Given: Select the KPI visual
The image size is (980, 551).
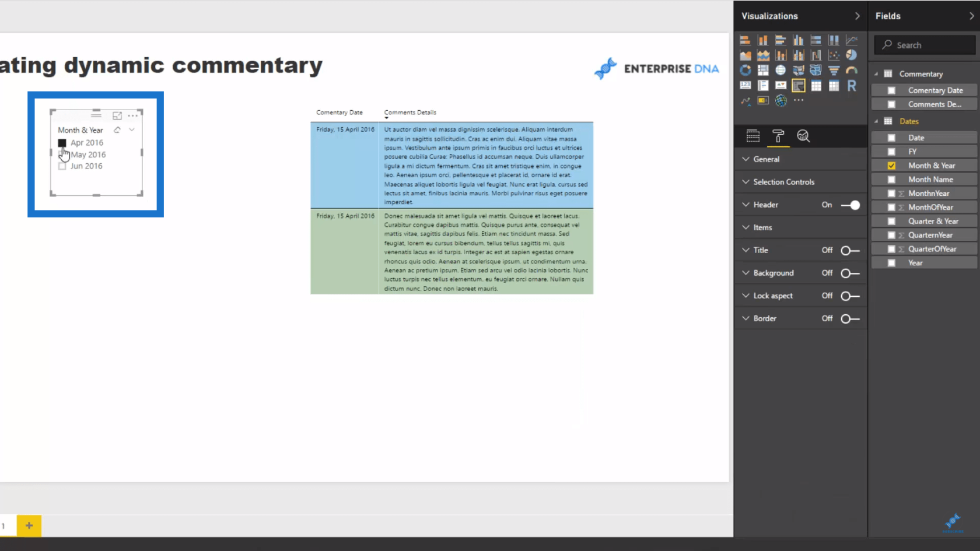Looking at the screenshot, I should coord(780,86).
